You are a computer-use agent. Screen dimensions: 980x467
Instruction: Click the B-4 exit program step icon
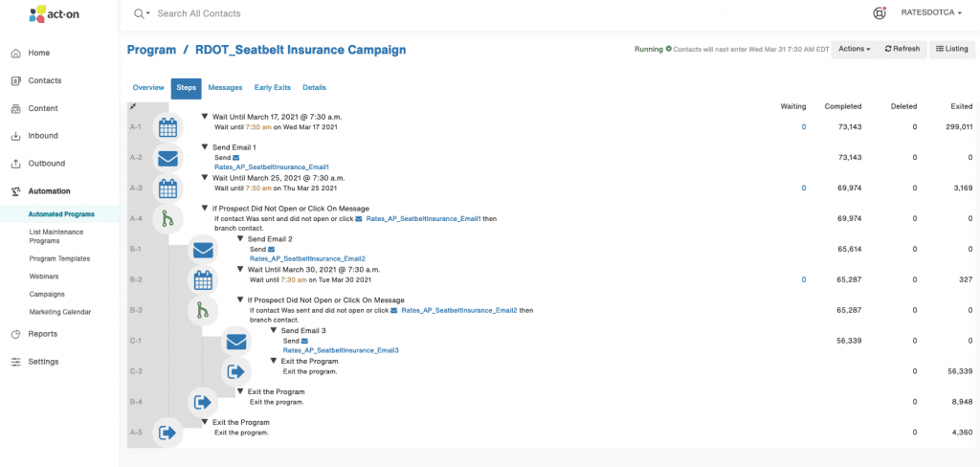coord(203,402)
